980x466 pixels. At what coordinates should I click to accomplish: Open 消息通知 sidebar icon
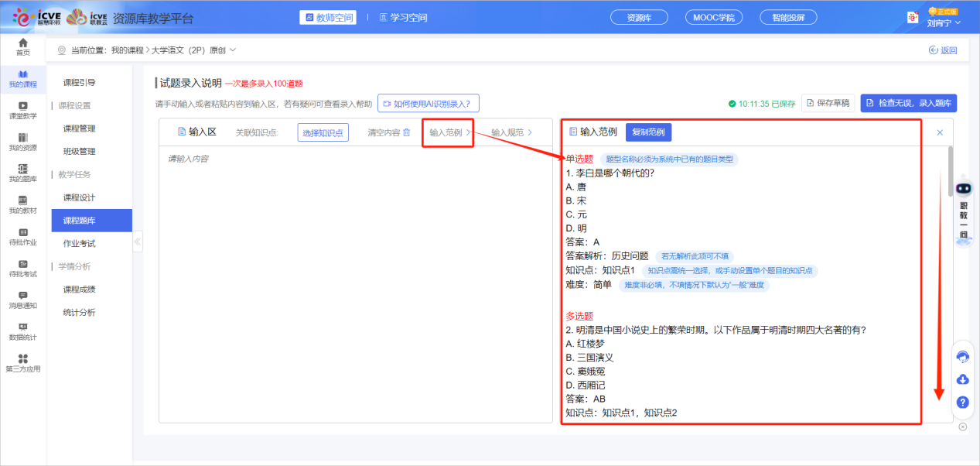click(x=22, y=300)
